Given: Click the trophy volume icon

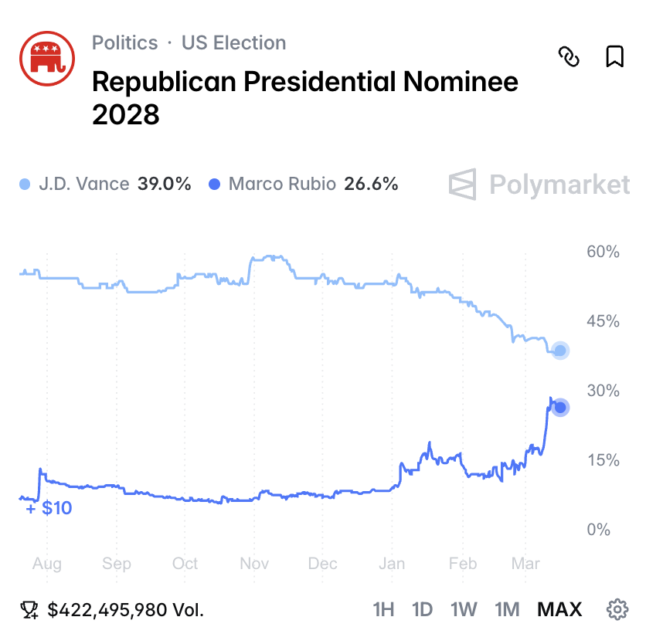Looking at the screenshot, I should tap(30, 611).
